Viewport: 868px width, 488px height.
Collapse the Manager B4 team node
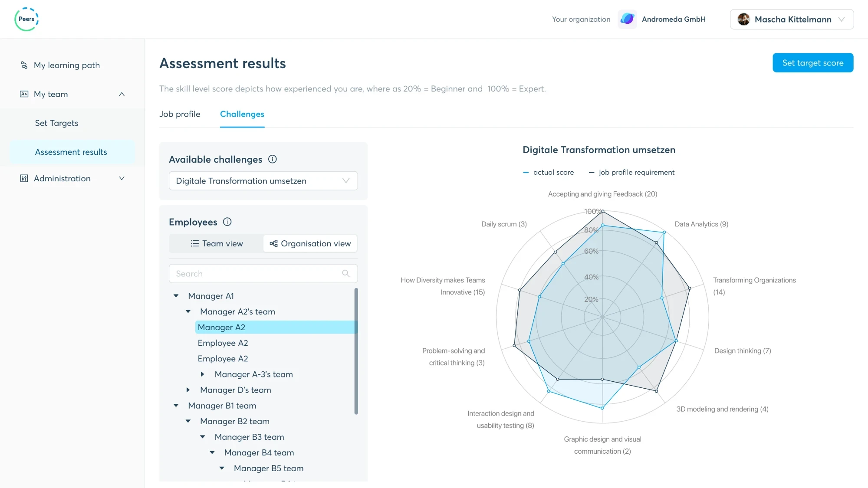[212, 452]
